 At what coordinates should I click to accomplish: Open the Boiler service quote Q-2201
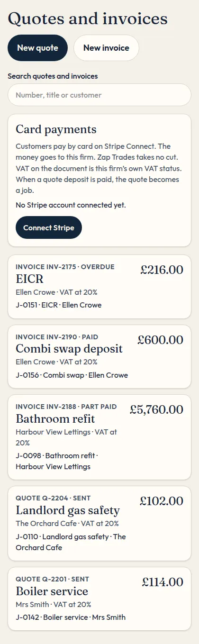[99, 599]
